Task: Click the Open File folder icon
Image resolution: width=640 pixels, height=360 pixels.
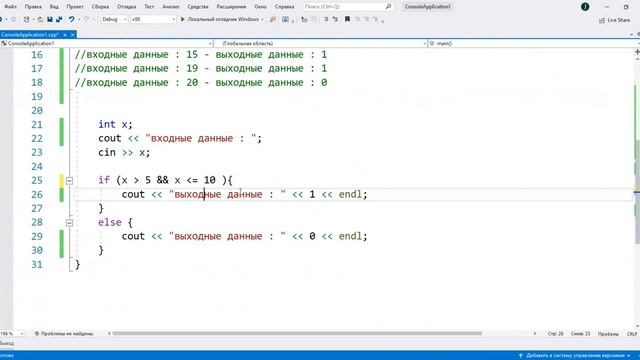Action: click(40, 19)
